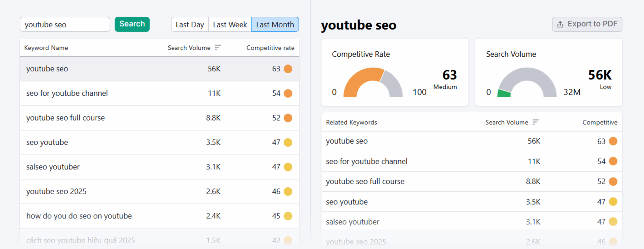Viewport: 644px width, 249px height.
Task: Select 'salseo youtuber' row in left table
Action: (x=159, y=167)
